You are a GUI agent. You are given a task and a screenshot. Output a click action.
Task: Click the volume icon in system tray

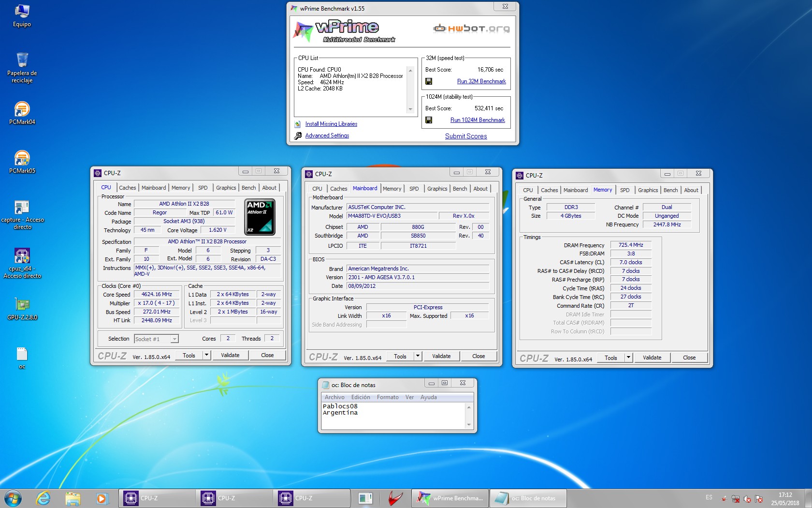[747, 499]
